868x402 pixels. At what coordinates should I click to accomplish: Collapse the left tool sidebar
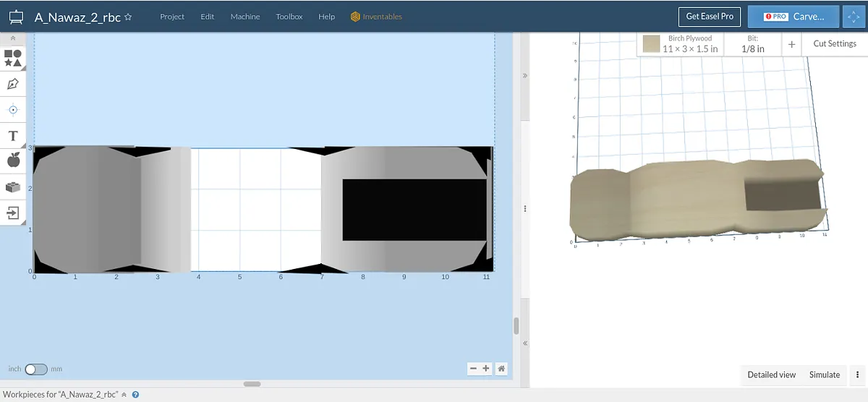tap(13, 38)
